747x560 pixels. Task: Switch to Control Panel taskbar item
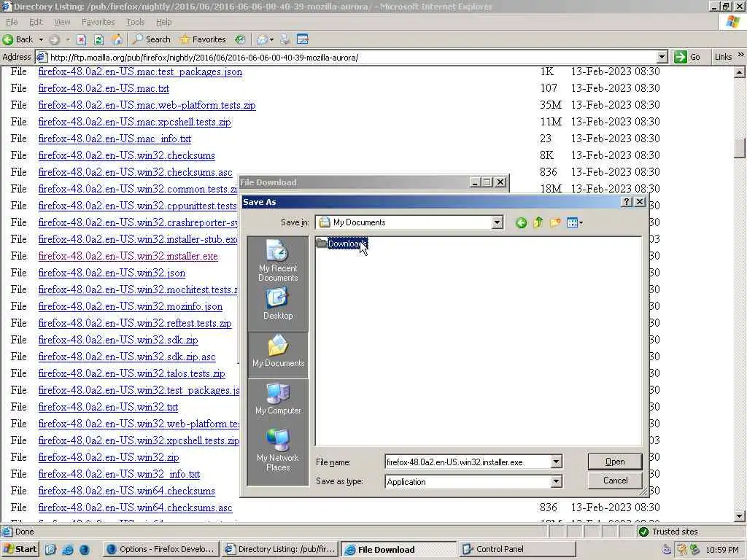tap(518, 549)
